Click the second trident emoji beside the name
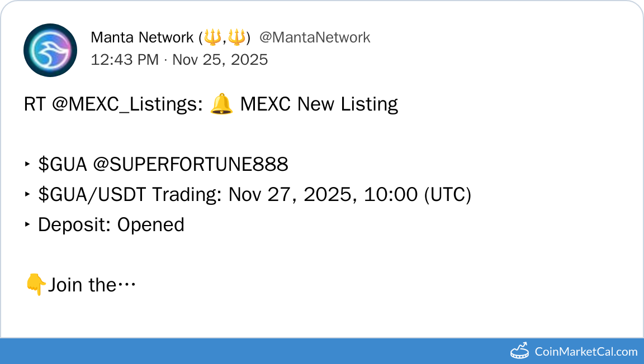 coord(236,38)
